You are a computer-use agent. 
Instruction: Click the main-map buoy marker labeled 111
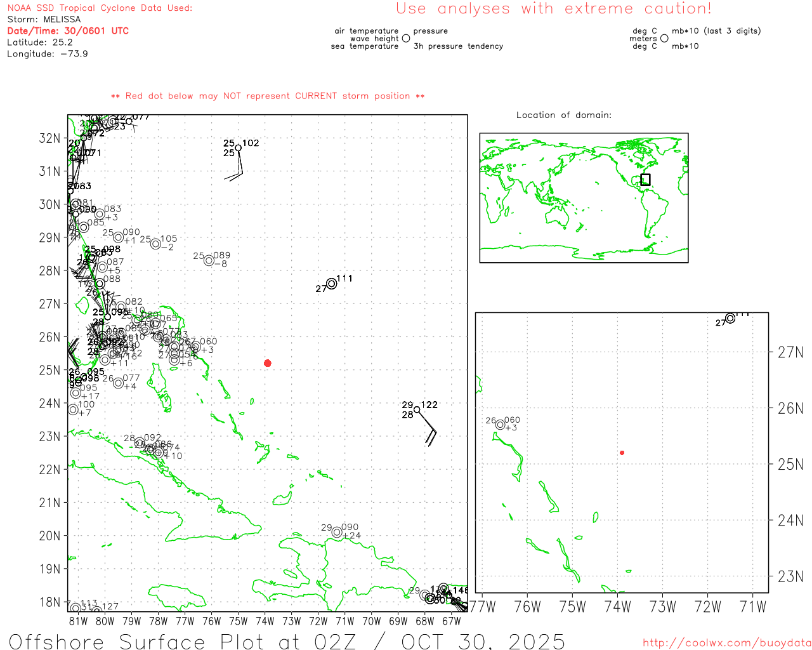point(332,284)
